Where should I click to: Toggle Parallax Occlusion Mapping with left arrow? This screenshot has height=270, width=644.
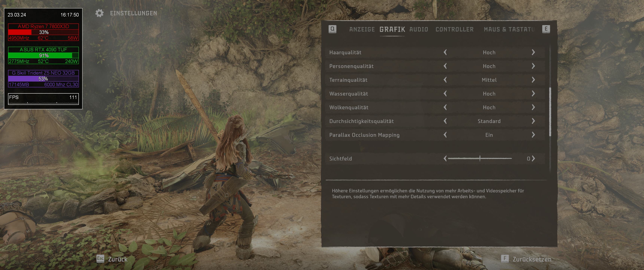point(445,135)
